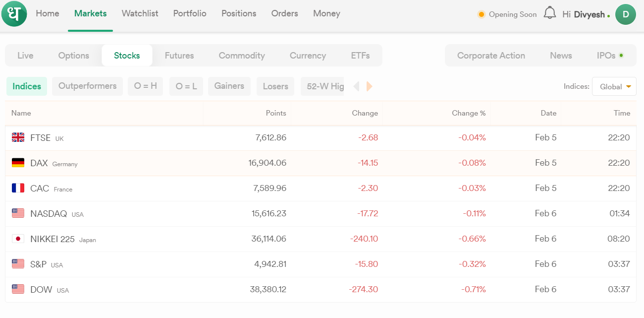This screenshot has height=318, width=644.
Task: Click the Dhan logo icon
Action: (14, 14)
